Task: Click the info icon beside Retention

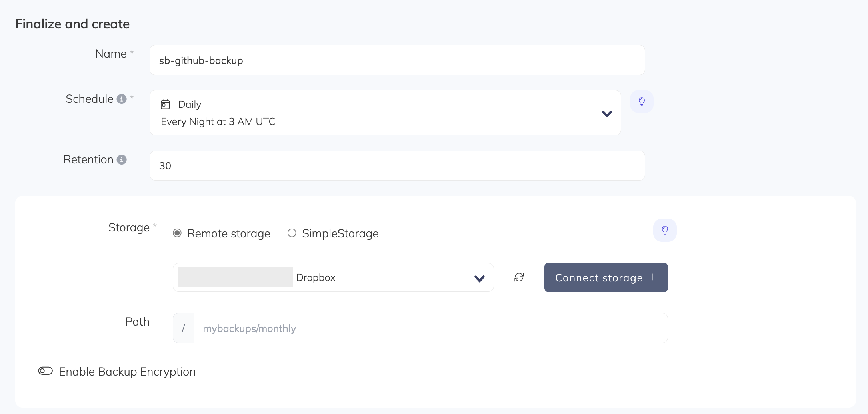Action: pos(122,160)
